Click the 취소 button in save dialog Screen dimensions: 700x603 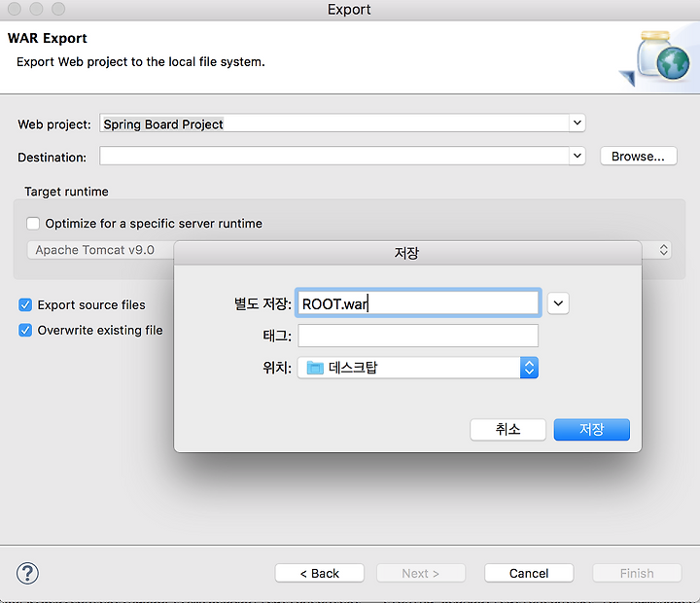(x=508, y=430)
